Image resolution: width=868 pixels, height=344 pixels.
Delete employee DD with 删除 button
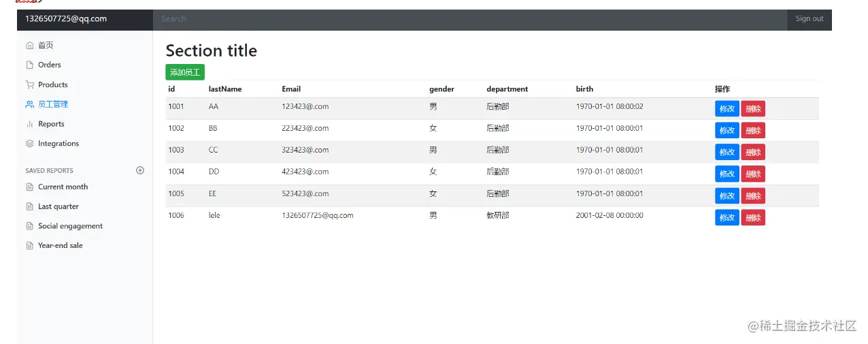click(753, 174)
